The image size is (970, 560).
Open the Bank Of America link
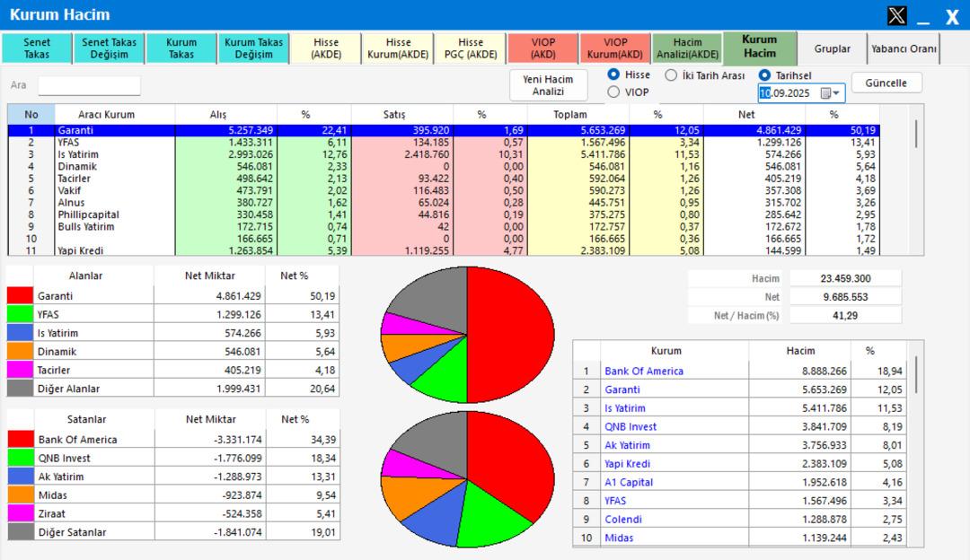click(644, 371)
